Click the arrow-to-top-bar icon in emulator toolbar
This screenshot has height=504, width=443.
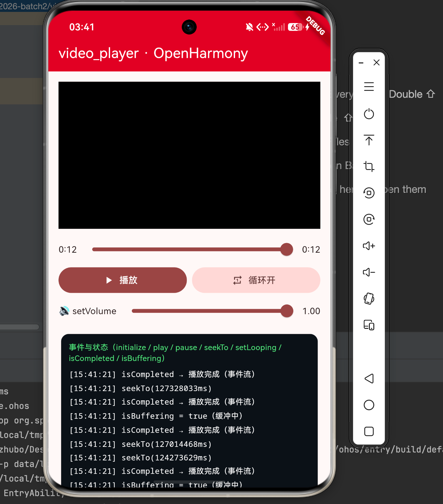click(369, 140)
